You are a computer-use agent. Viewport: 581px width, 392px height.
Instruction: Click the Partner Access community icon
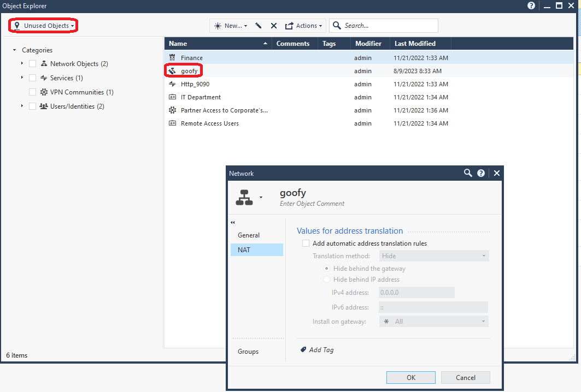coord(172,110)
